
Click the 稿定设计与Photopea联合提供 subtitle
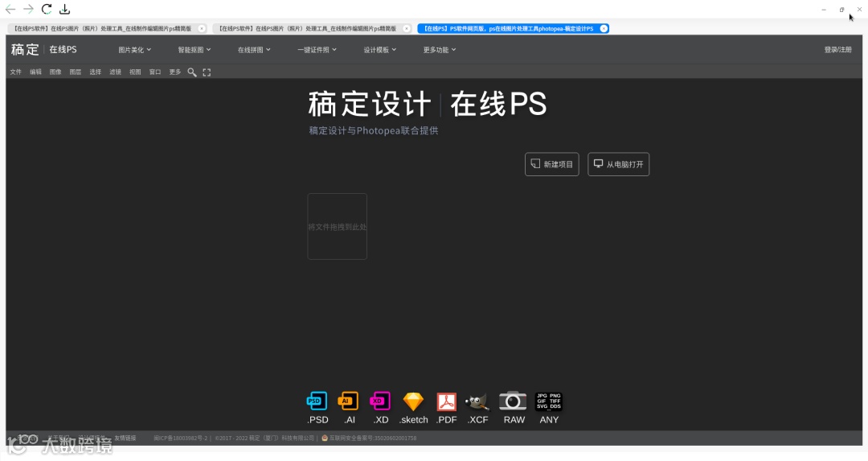tap(374, 131)
